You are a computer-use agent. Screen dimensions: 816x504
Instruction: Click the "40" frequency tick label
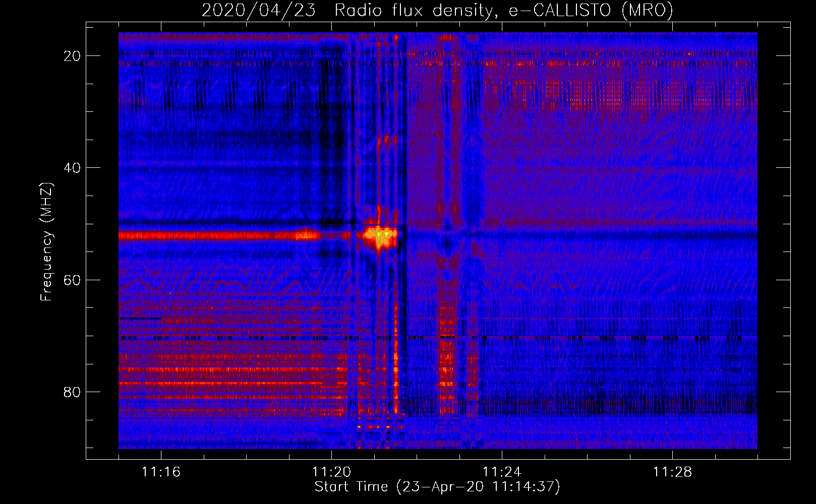pos(72,168)
